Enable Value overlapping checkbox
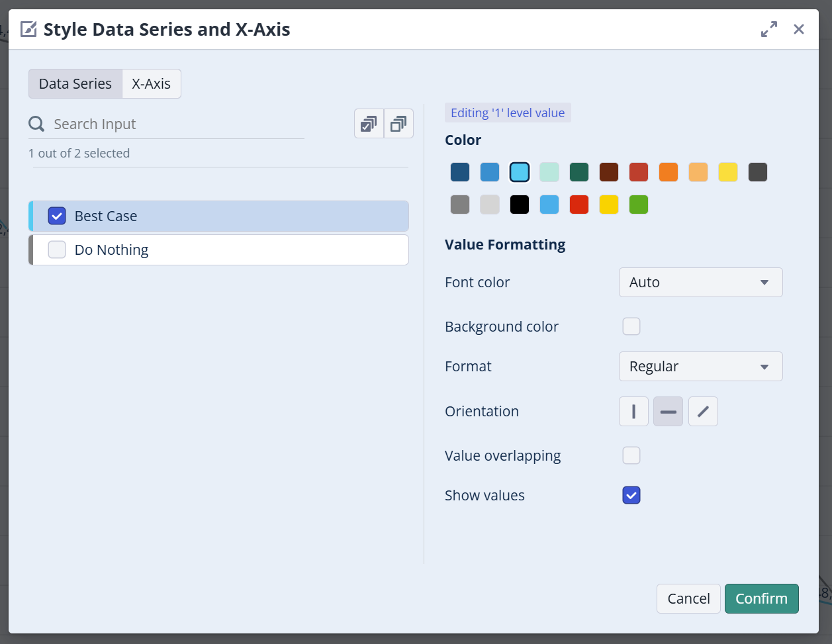This screenshot has width=832, height=644. click(631, 455)
